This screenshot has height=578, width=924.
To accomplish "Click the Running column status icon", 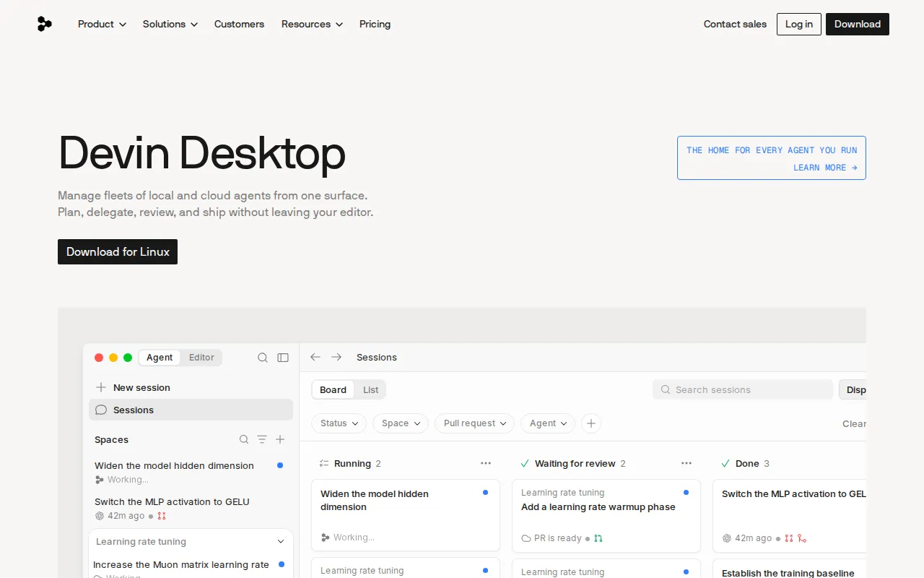I will coord(324,463).
